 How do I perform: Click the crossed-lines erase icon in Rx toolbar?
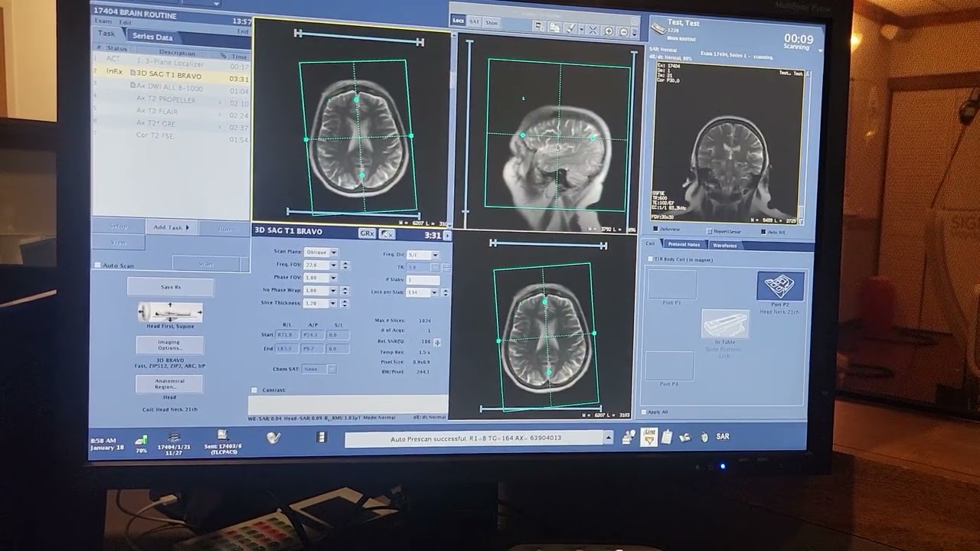coord(593,30)
